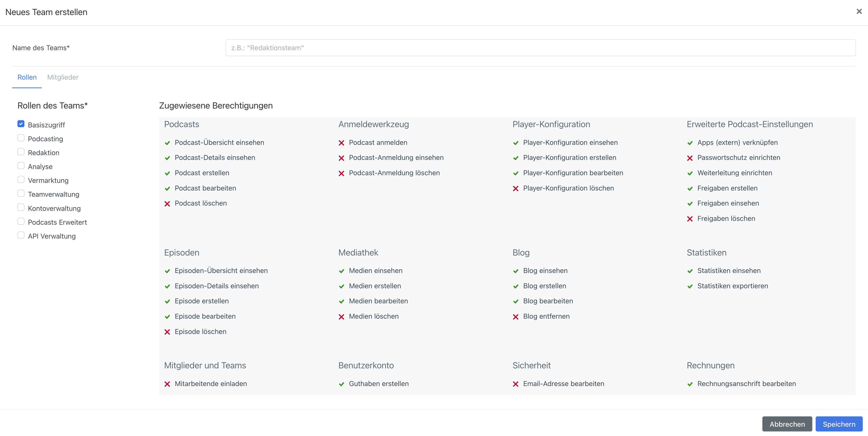This screenshot has width=868, height=436.
Task: Tick the Redaktion role checkbox
Action: [x=21, y=152]
